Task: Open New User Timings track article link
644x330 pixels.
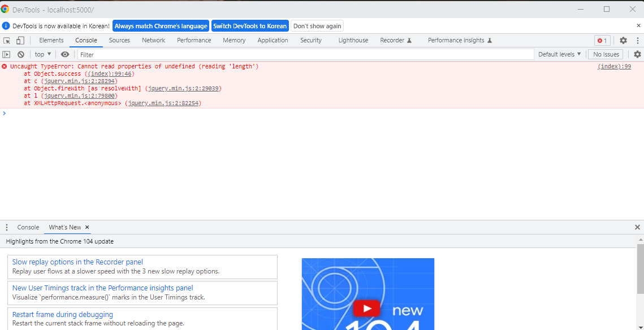Action: [x=103, y=288]
